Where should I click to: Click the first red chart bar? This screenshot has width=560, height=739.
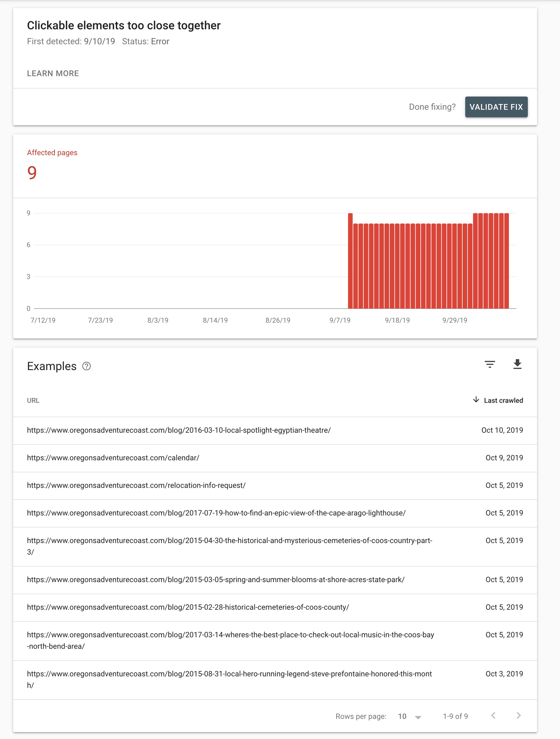click(350, 261)
